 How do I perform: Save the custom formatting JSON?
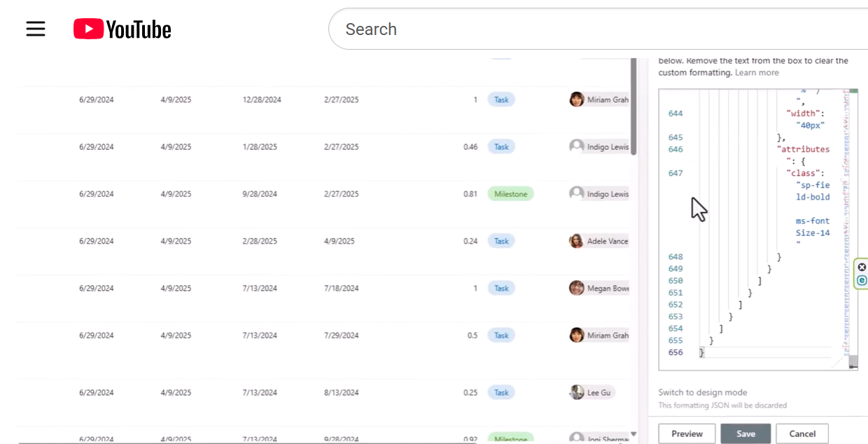click(745, 433)
